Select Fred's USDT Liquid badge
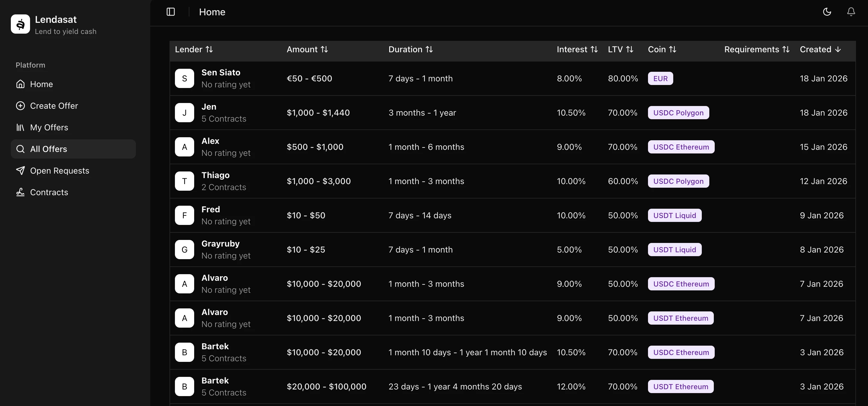Image resolution: width=868 pixels, height=406 pixels. pos(674,215)
